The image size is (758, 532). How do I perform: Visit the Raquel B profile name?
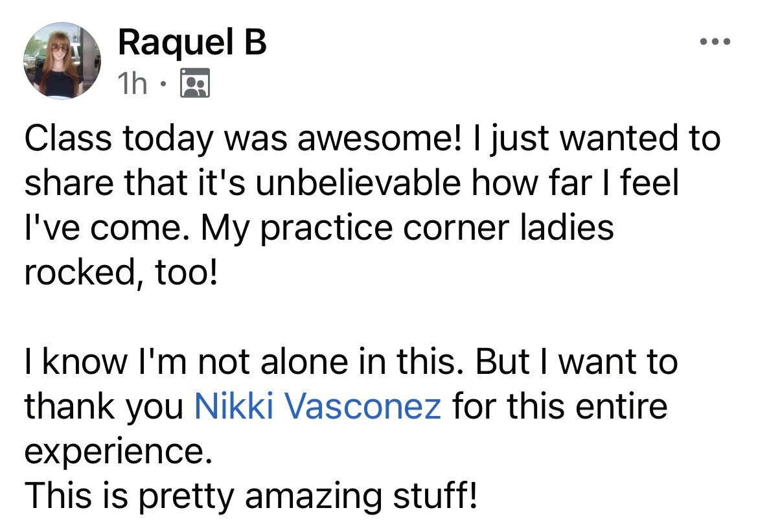point(192,42)
